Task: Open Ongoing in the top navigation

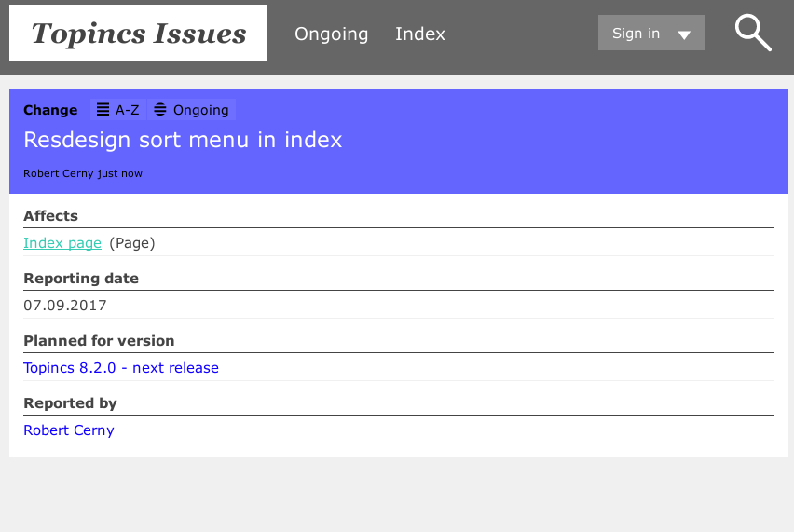Action: point(331,34)
